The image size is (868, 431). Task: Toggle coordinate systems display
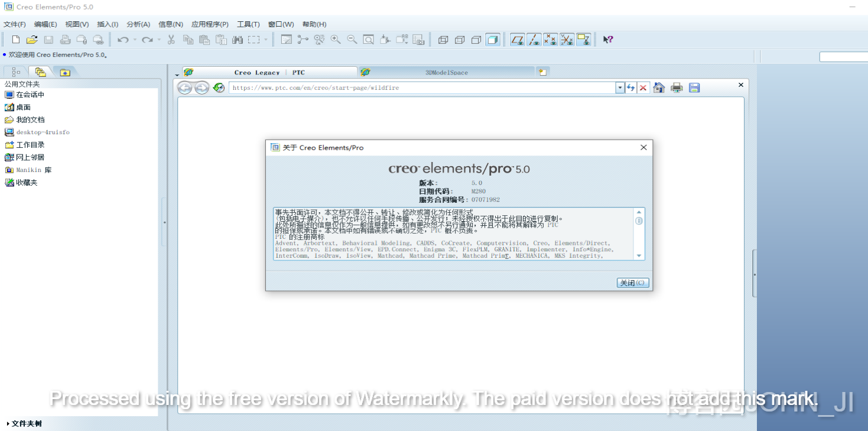[x=567, y=40]
